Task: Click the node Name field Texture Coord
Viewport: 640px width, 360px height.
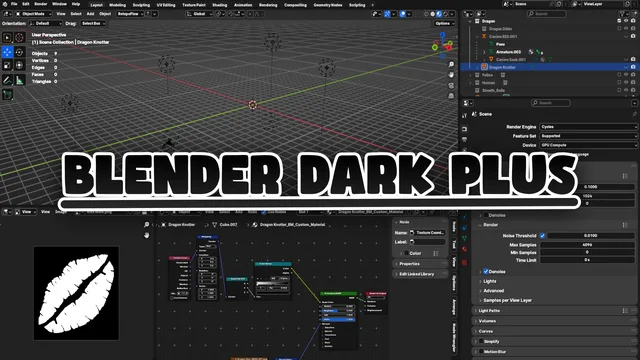Action: (428, 233)
